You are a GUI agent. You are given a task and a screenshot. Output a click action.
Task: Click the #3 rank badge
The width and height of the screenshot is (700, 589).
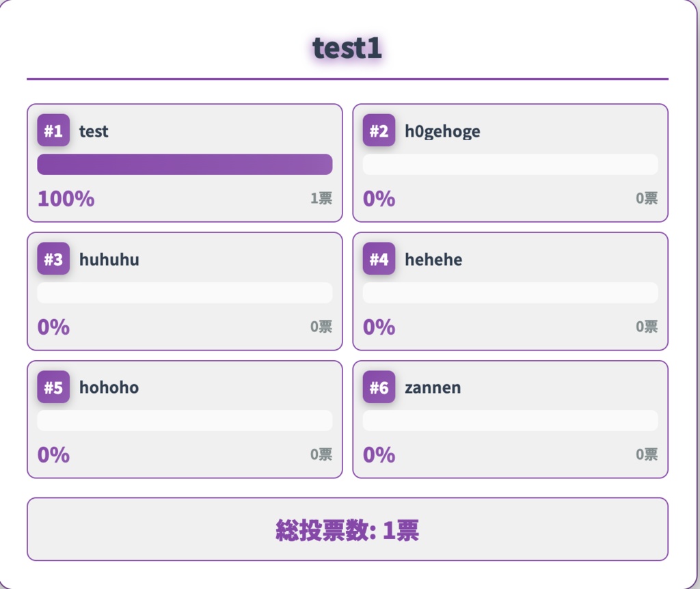[x=53, y=259]
